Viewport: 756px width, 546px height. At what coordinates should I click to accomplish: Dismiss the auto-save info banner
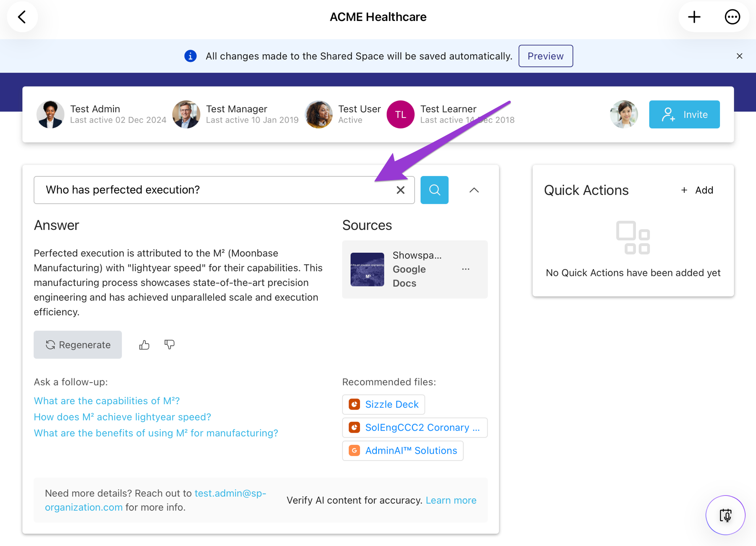tap(740, 56)
